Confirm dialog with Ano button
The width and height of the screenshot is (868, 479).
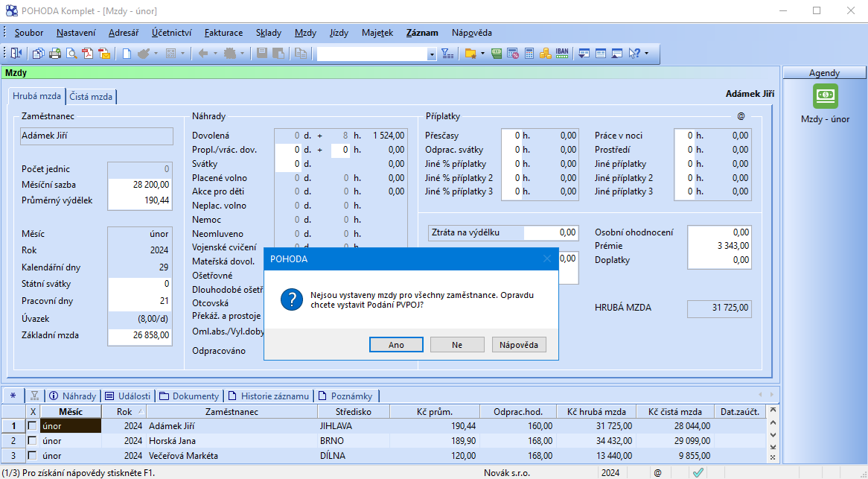coord(396,344)
